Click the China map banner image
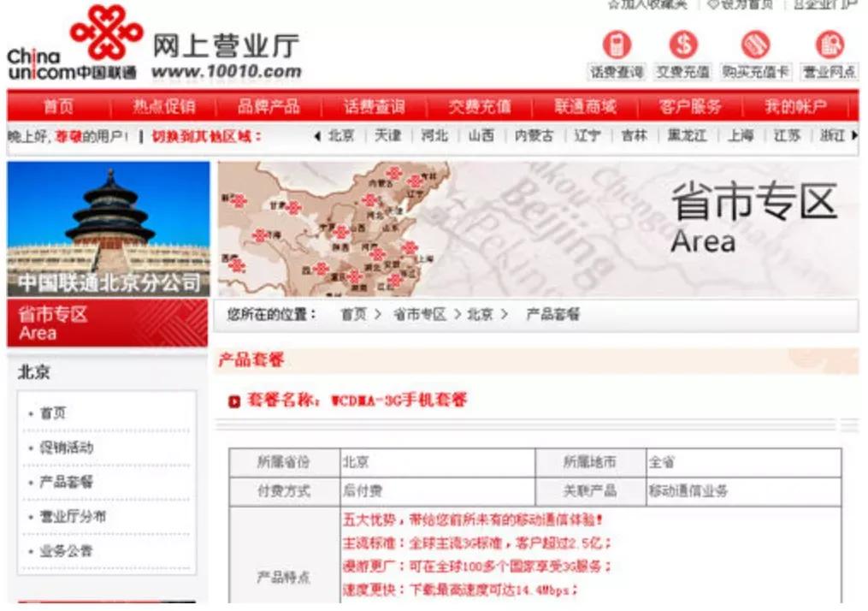Screen dimensions: 868x611 (538, 228)
